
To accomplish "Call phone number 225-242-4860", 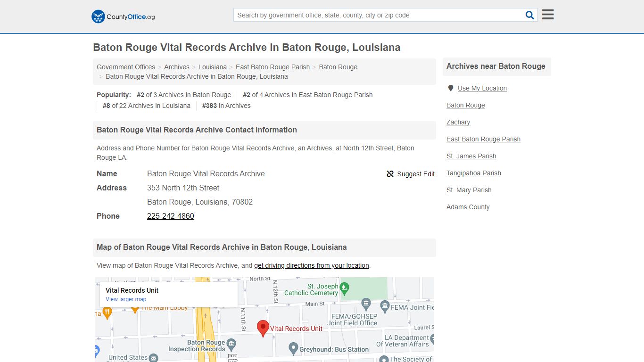I will point(171,216).
